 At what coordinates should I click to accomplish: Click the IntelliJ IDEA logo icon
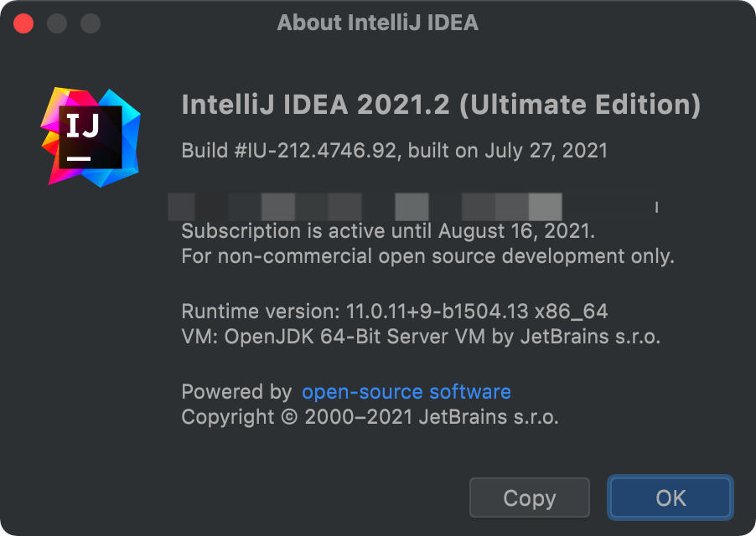click(91, 137)
